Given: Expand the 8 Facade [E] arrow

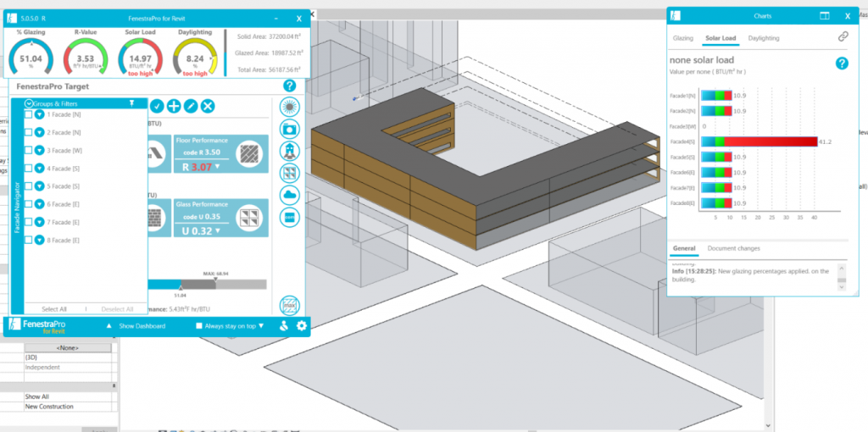Looking at the screenshot, I should [x=39, y=240].
